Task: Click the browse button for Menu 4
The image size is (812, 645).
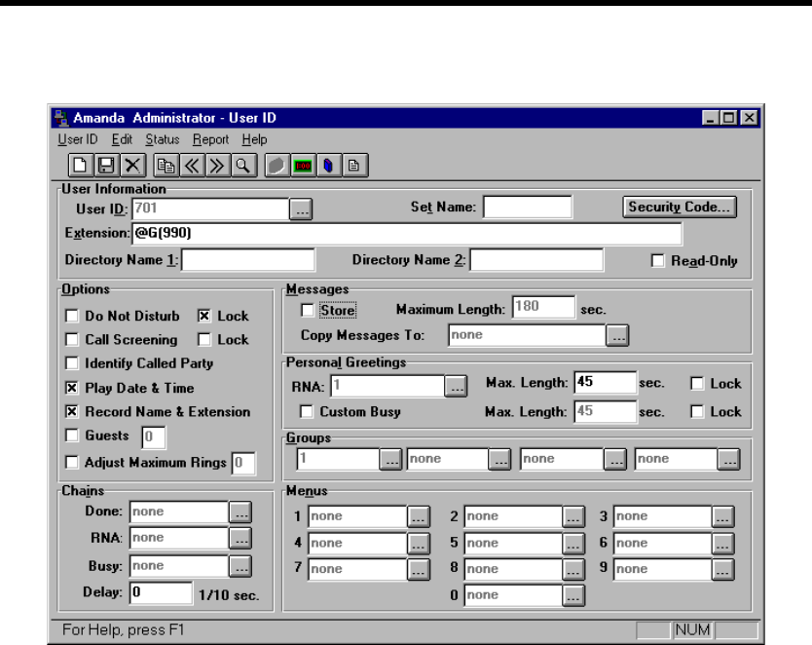Action: [419, 544]
